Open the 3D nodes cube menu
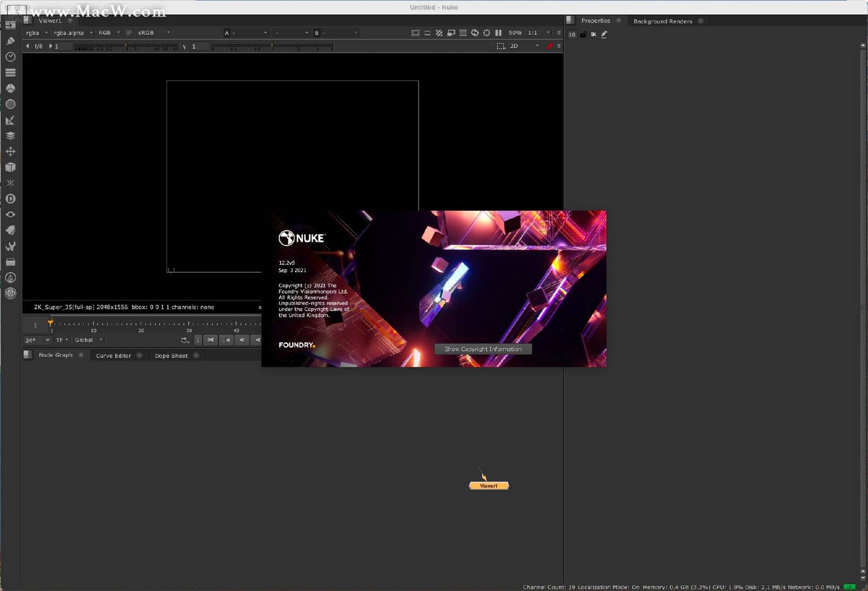 pos(10,167)
